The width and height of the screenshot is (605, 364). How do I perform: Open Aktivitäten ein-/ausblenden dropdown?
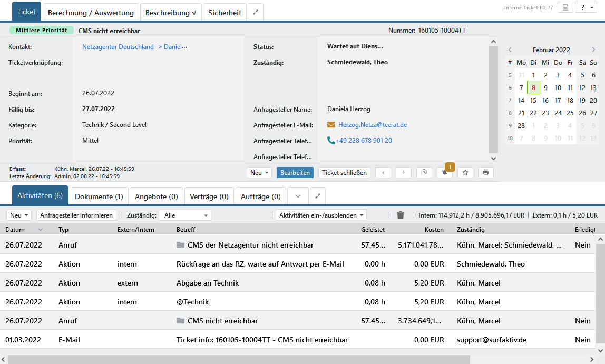click(321, 215)
